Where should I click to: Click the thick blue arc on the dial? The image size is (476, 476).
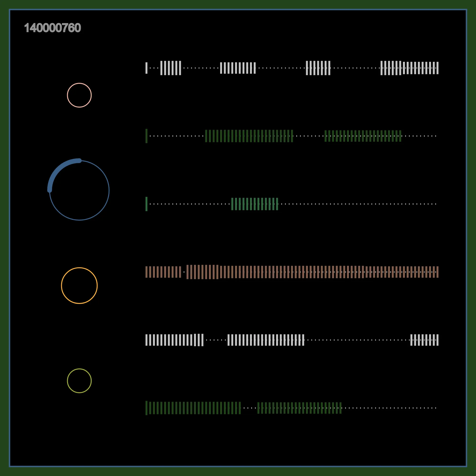point(59,170)
